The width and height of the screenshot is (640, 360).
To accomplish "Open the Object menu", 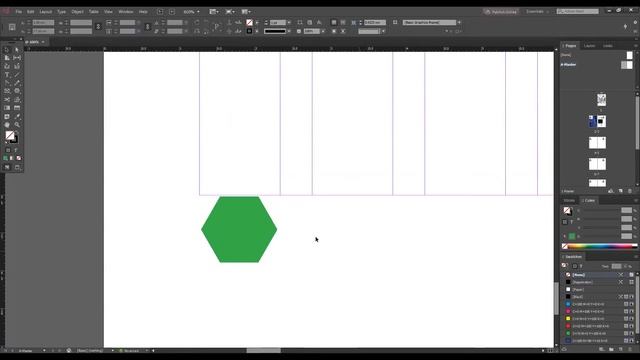I will pyautogui.click(x=77, y=12).
